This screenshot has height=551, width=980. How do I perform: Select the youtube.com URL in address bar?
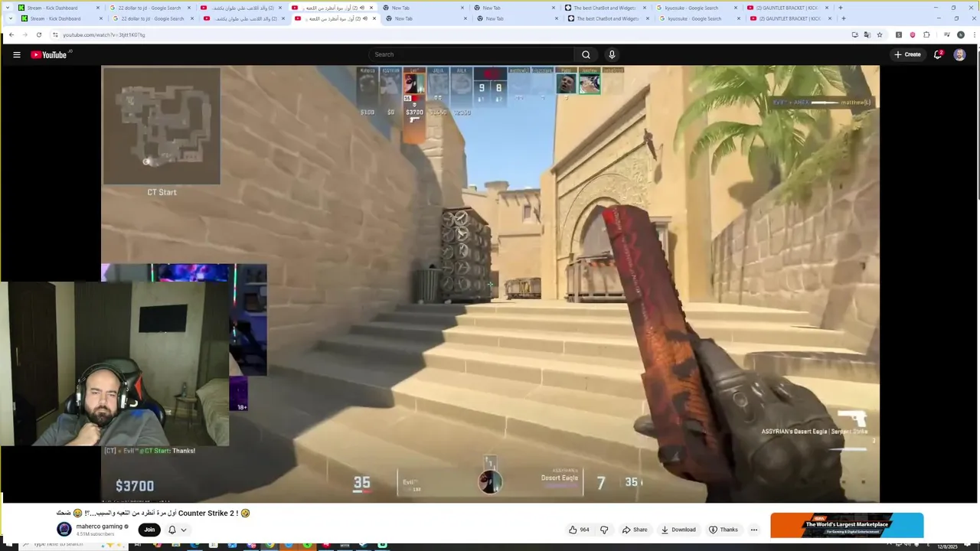pos(104,34)
